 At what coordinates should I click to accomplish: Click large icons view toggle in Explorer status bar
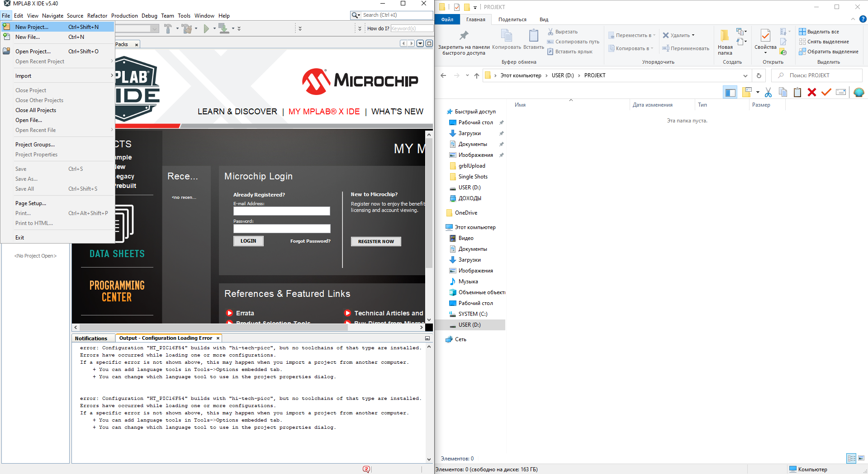[861, 458]
